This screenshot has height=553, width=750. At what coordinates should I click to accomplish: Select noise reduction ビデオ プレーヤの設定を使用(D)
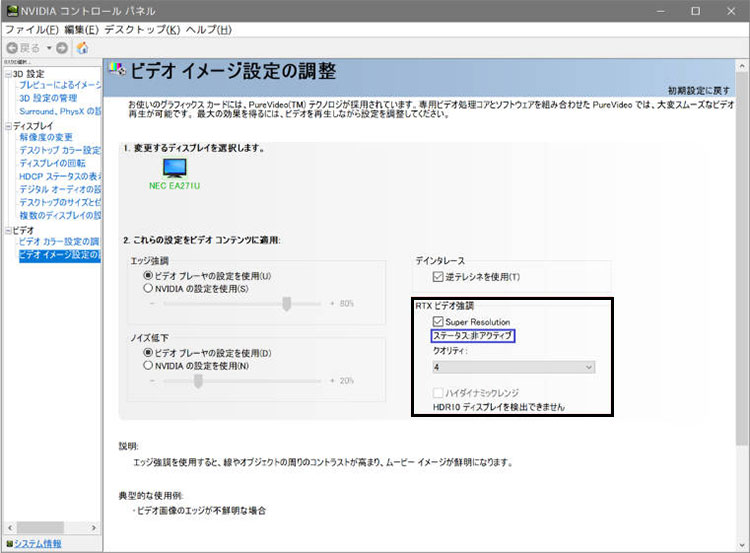[208, 353]
